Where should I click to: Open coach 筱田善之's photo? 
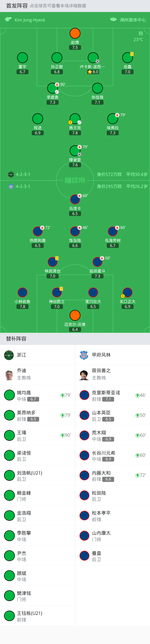click(84, 375)
